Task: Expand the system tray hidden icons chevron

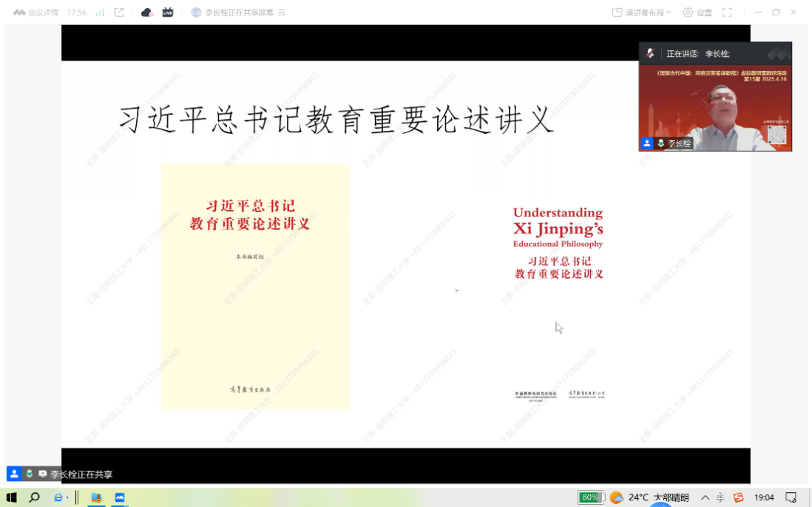Action: pos(705,497)
